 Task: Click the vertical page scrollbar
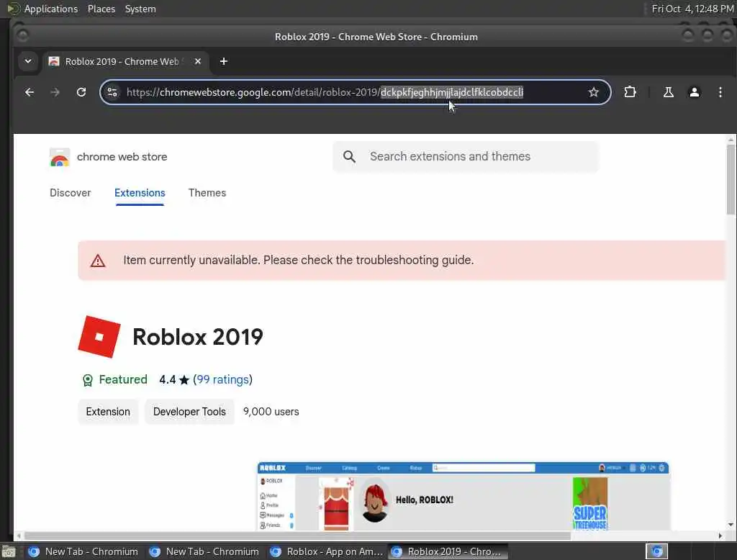point(731,179)
